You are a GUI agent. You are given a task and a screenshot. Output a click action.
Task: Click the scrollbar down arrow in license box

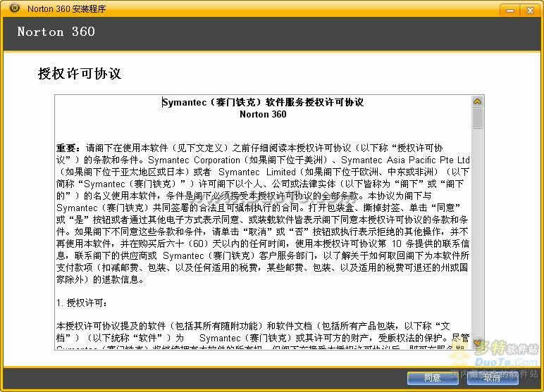pos(477,343)
